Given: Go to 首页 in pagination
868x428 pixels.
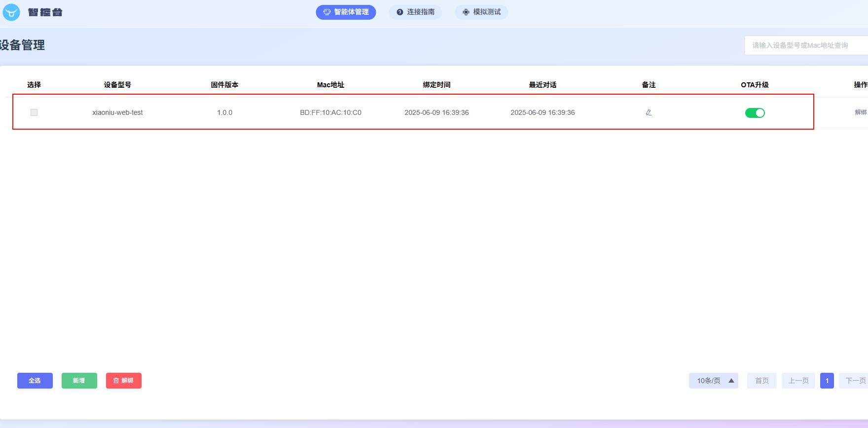Looking at the screenshot, I should 762,381.
